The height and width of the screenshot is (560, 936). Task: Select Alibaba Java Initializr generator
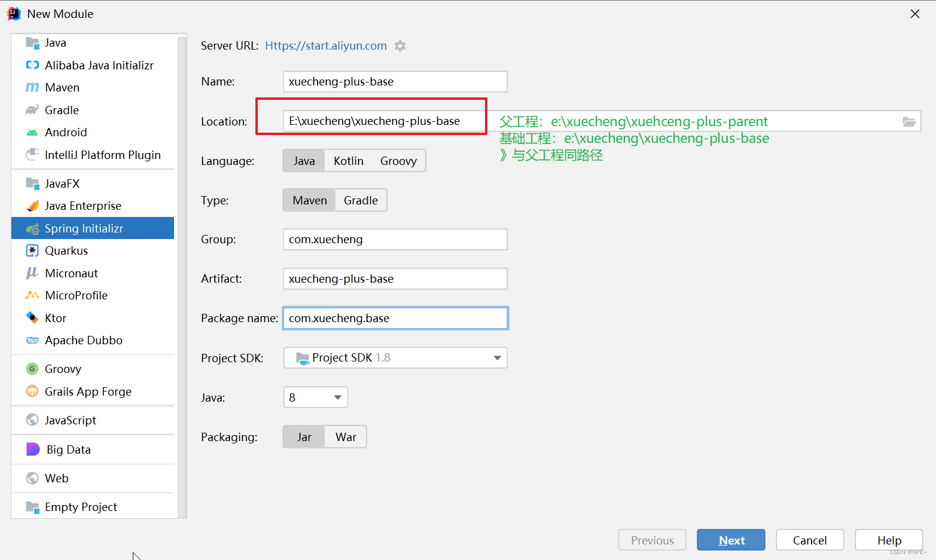tap(99, 65)
